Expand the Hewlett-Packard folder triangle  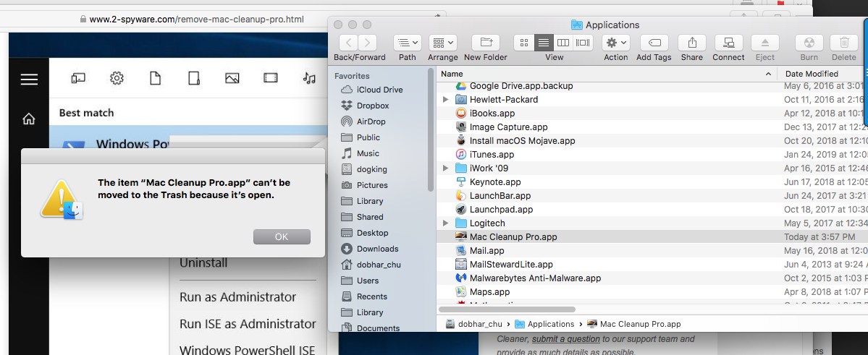[446, 100]
